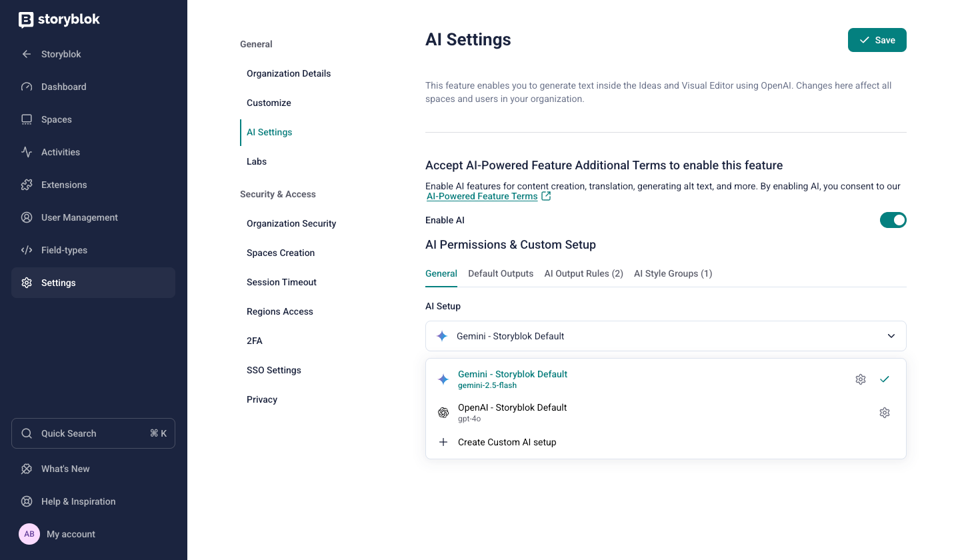Collapse the AI Setup dropdown chevron
This screenshot has width=960, height=560.
pyautogui.click(x=891, y=336)
